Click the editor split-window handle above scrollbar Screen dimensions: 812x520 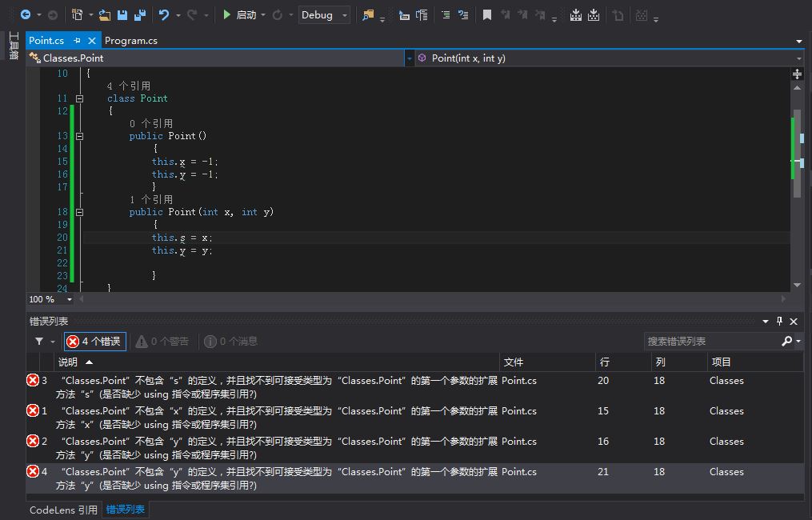798,74
